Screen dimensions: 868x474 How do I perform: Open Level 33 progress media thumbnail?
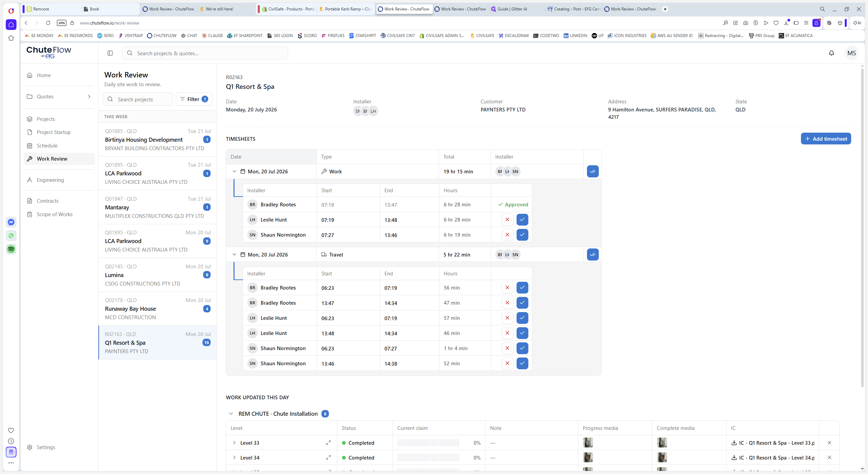(x=588, y=442)
